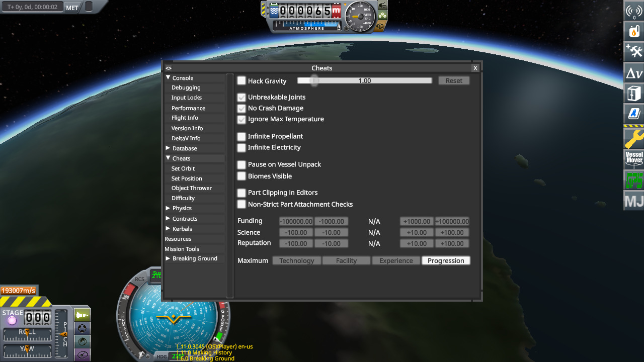Toggle the landing gear icon by altimeter

pos(382,15)
